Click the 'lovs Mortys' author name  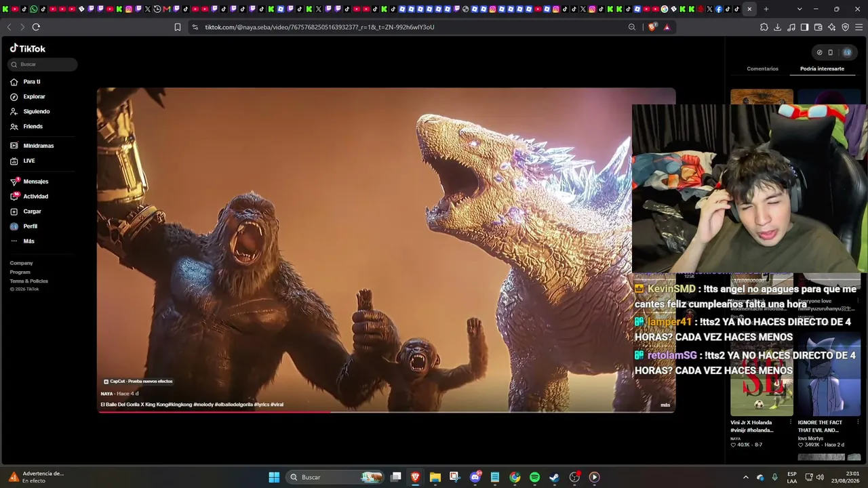click(x=810, y=439)
